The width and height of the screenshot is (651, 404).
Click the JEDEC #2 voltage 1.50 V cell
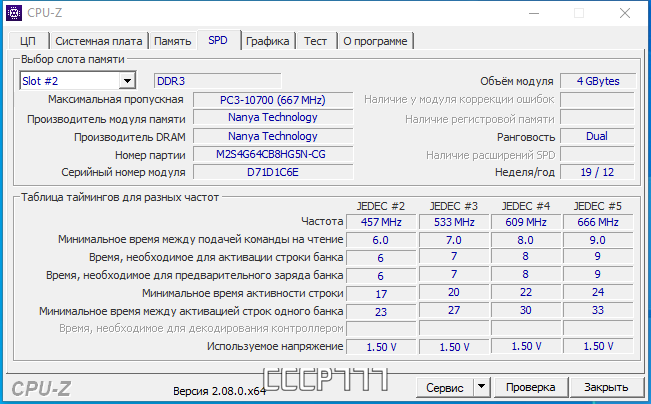click(x=381, y=347)
